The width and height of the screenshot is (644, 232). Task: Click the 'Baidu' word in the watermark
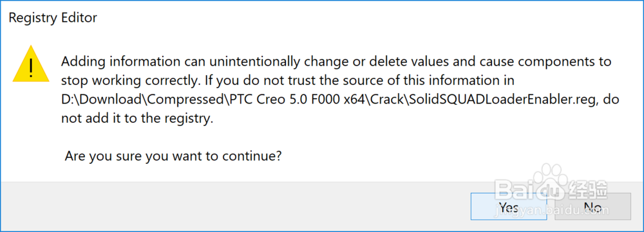pos(532,191)
